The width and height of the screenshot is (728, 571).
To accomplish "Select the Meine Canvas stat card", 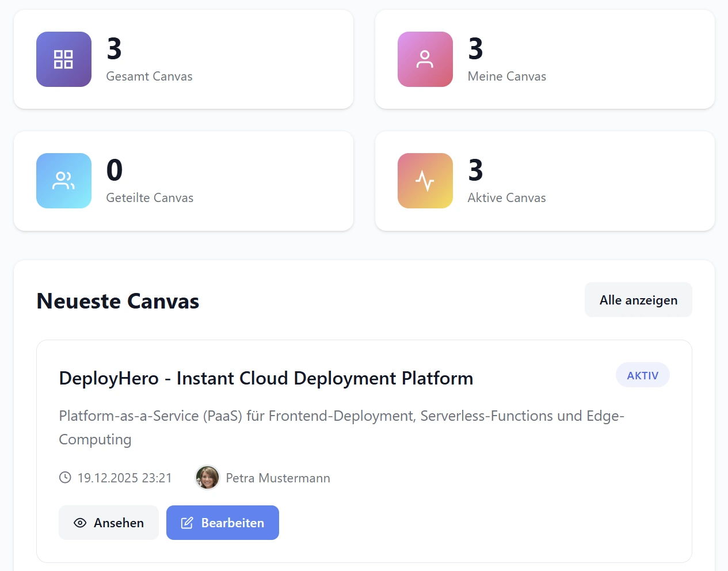I will [x=544, y=59].
